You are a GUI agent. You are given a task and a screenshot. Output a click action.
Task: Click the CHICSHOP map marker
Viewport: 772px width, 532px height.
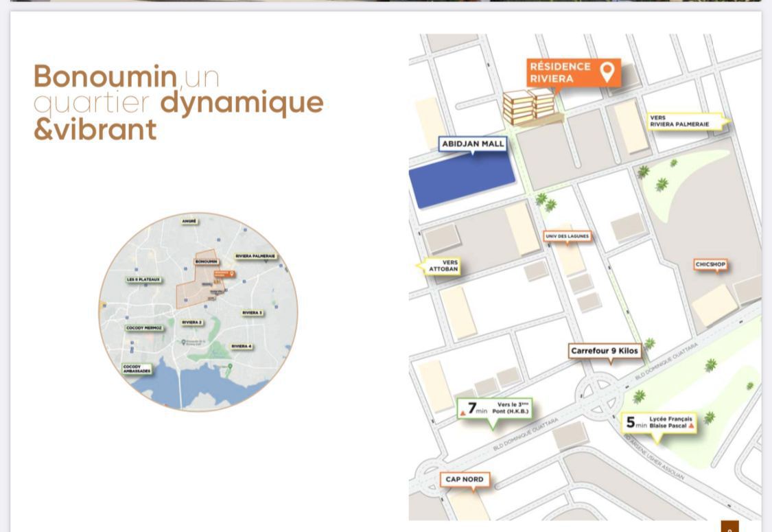[x=710, y=264]
